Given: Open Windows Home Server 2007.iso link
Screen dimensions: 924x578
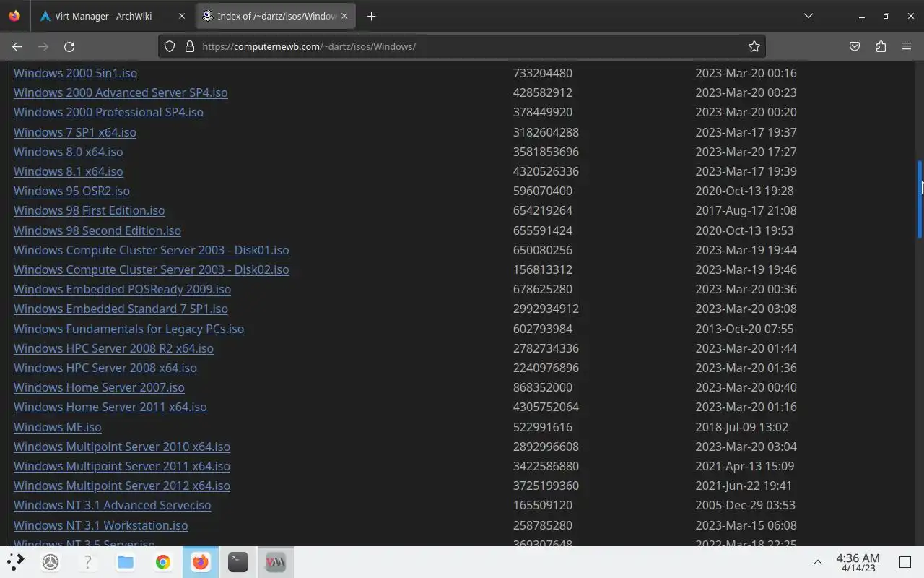Looking at the screenshot, I should click(99, 387).
